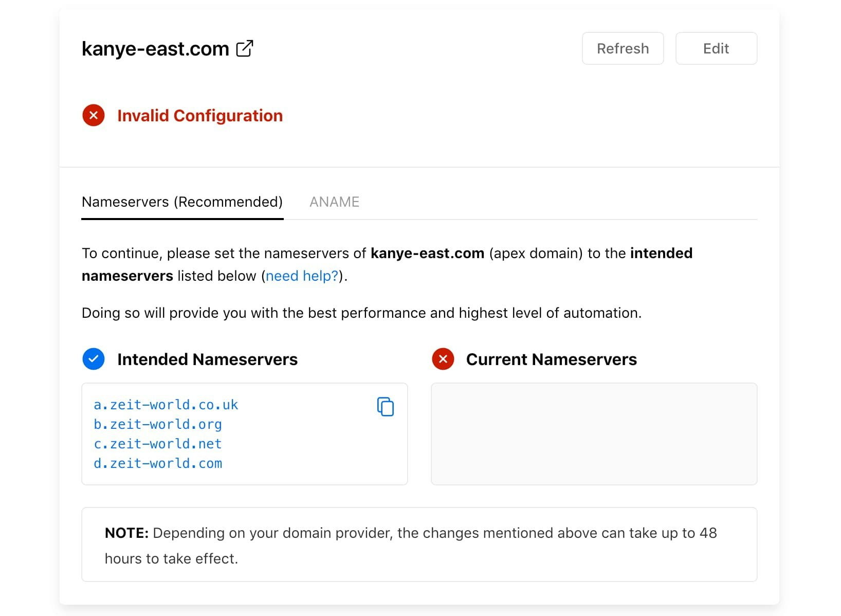The height and width of the screenshot is (616, 841).
Task: Select nameserver a.zeit-world.co.uk
Action: click(x=166, y=405)
